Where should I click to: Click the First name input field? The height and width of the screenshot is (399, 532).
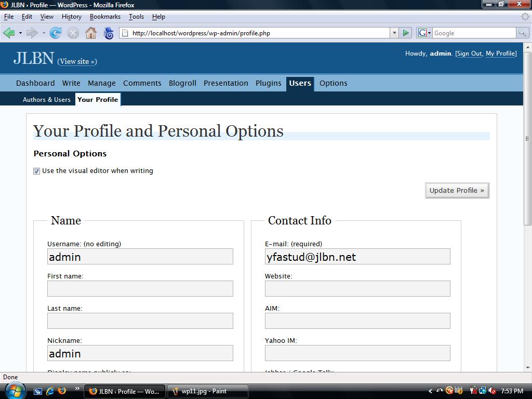[140, 289]
